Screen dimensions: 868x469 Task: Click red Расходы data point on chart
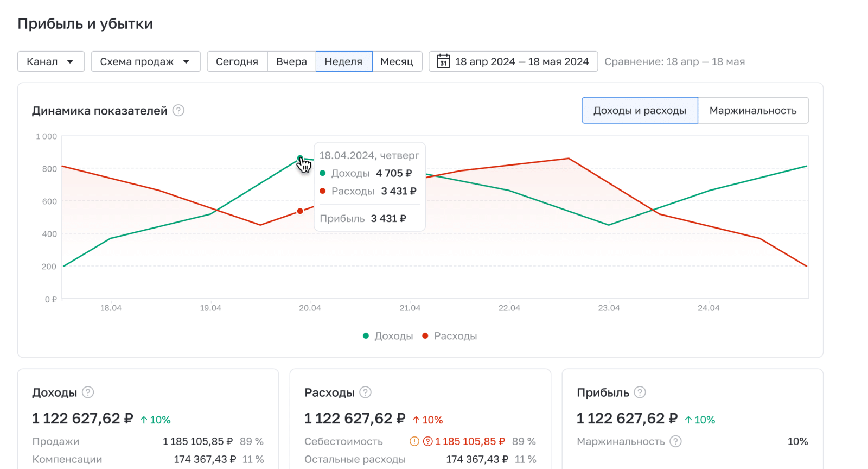[300, 211]
